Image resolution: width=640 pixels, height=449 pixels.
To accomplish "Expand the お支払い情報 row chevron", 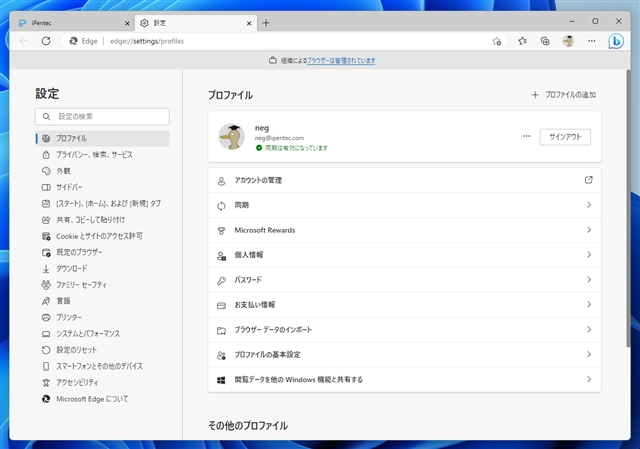I will point(589,305).
